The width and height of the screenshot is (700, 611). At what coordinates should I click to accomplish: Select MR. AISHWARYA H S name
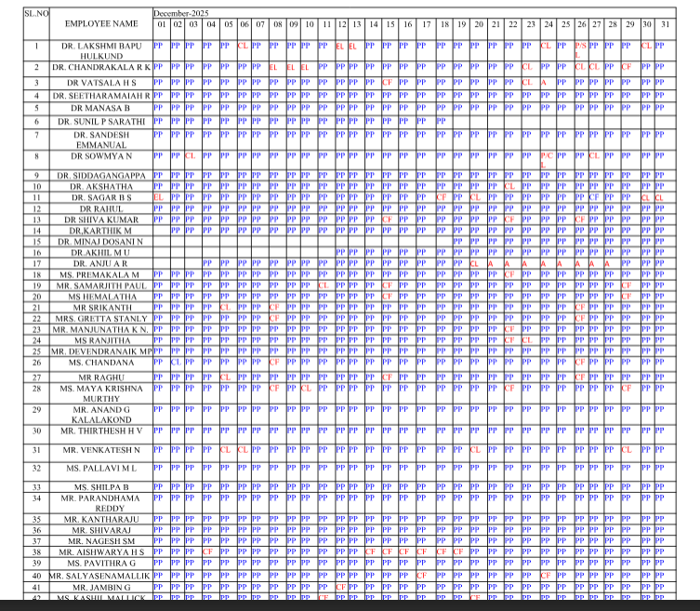click(101, 552)
